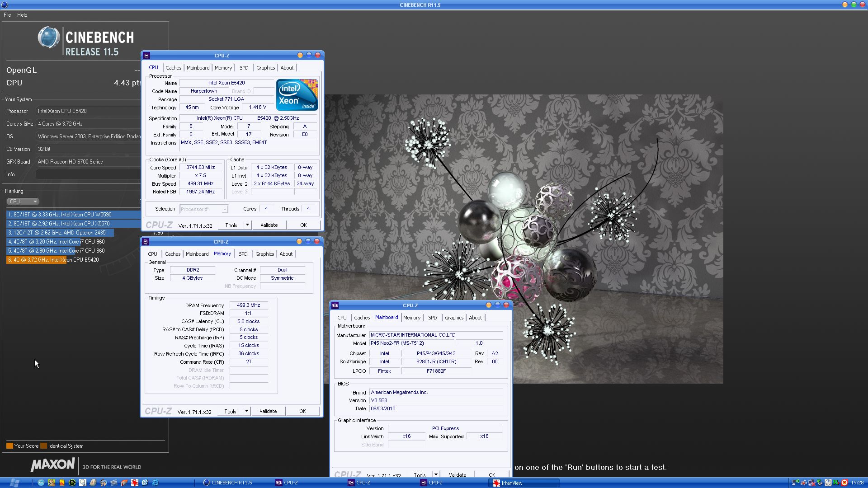Open the Help menu in Cinebench
868x488 pixels.
click(x=22, y=15)
